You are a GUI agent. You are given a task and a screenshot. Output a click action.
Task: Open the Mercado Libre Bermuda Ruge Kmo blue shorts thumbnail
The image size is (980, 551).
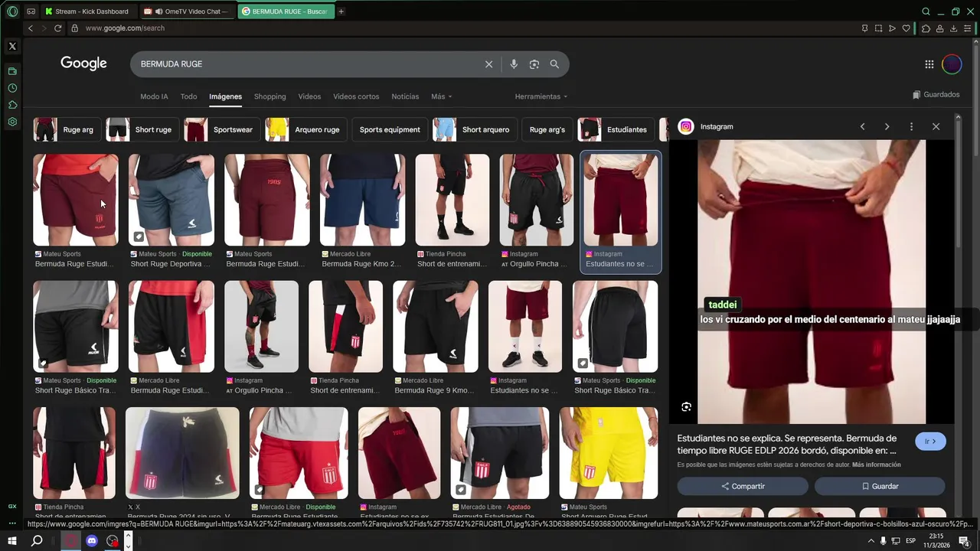pyautogui.click(x=362, y=201)
